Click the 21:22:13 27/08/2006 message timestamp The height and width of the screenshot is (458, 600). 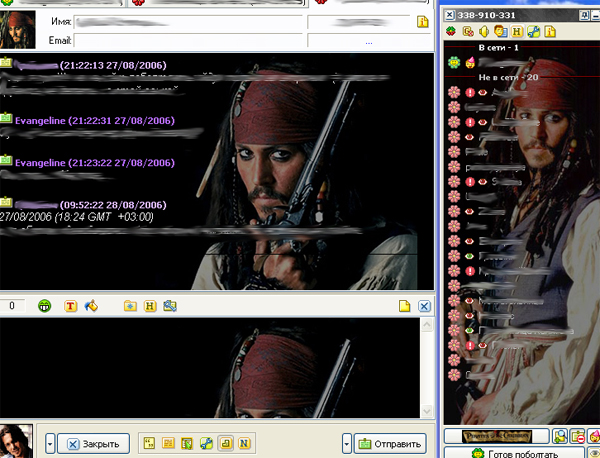pos(113,65)
